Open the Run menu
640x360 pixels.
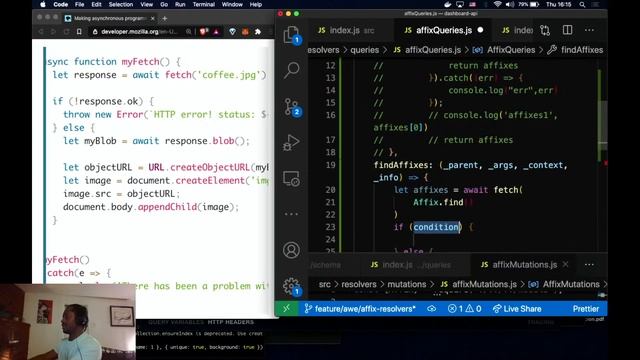point(180,4)
